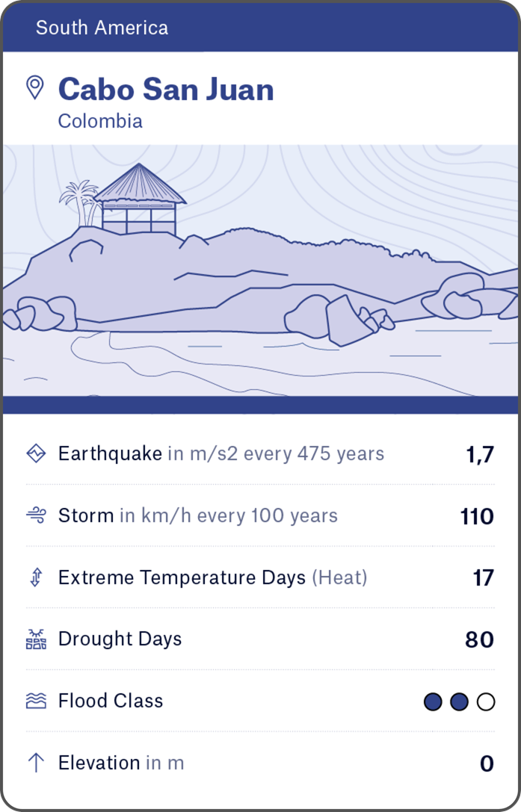Click the Flood Class waves icon

(36, 701)
